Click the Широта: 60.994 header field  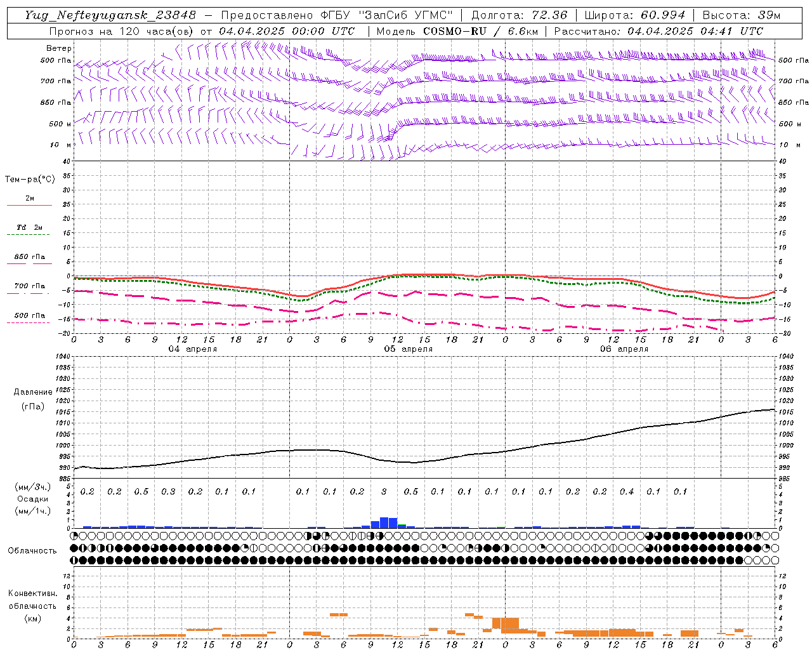(634, 15)
